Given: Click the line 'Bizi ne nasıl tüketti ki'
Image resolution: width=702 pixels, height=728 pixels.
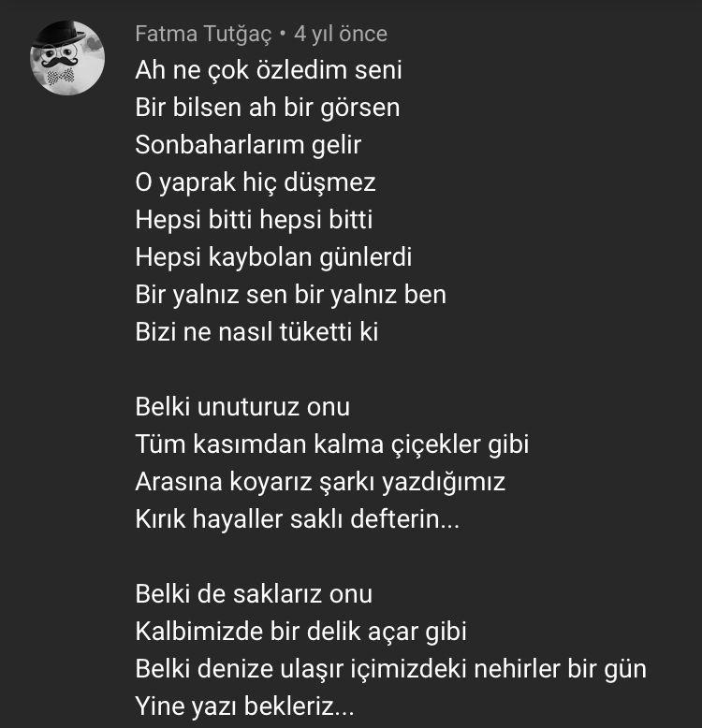Looking at the screenshot, I should tap(256, 332).
